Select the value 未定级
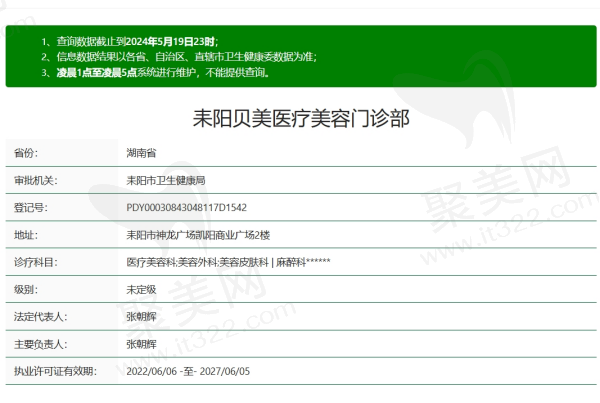The width and height of the screenshot is (600, 403). [141, 289]
